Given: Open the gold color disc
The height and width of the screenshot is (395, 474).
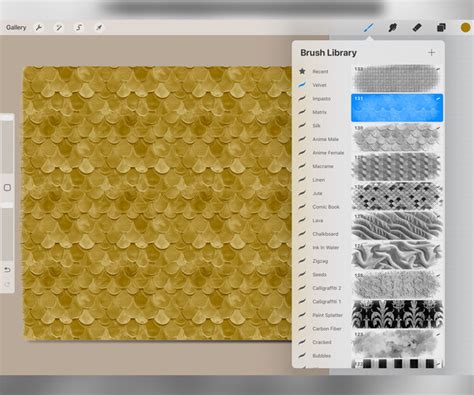Looking at the screenshot, I should coord(466,28).
